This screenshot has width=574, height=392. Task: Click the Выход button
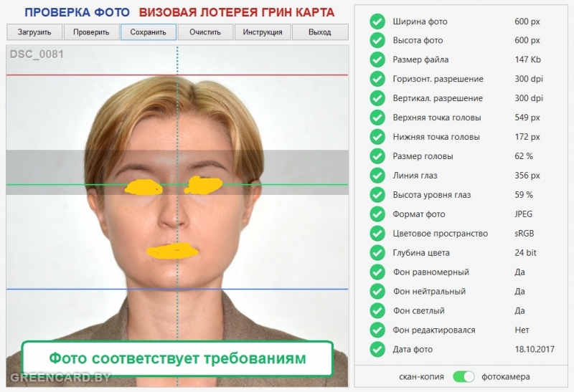point(320,32)
